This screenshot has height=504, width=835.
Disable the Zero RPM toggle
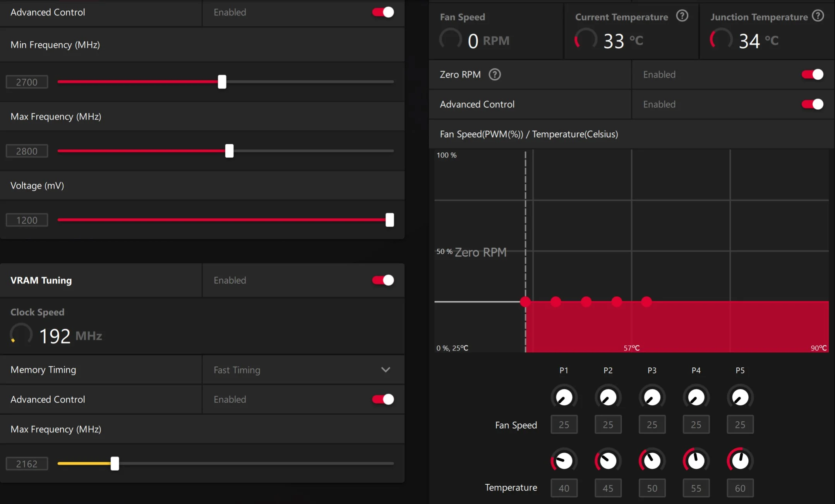(813, 74)
